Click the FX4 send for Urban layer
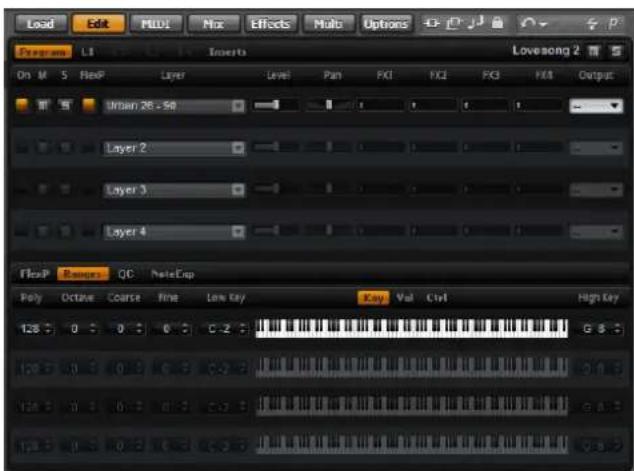This screenshot has width=634, height=471. click(538, 106)
